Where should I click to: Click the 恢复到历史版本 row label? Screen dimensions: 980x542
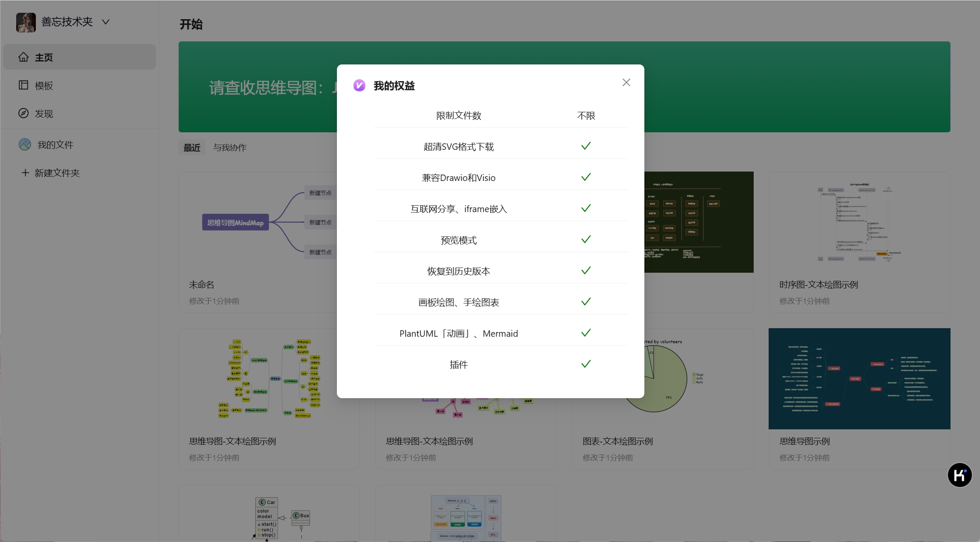(x=459, y=271)
